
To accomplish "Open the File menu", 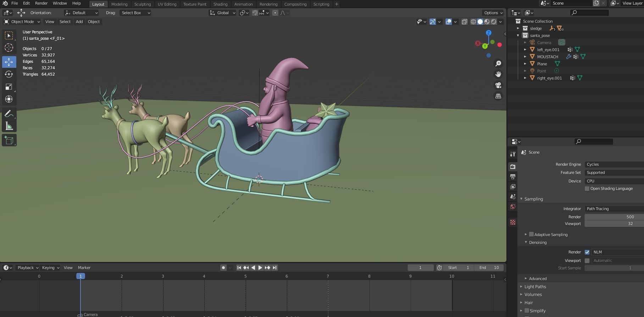I will 15,3.
